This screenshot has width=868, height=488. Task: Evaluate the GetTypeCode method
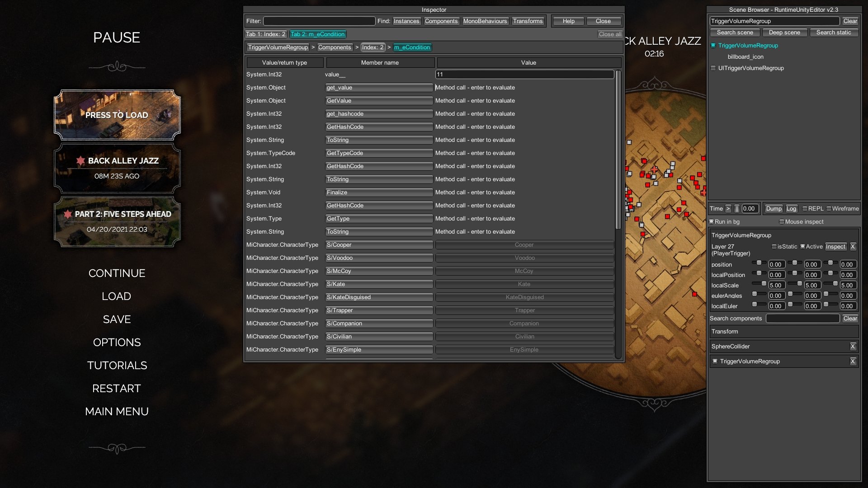(379, 153)
